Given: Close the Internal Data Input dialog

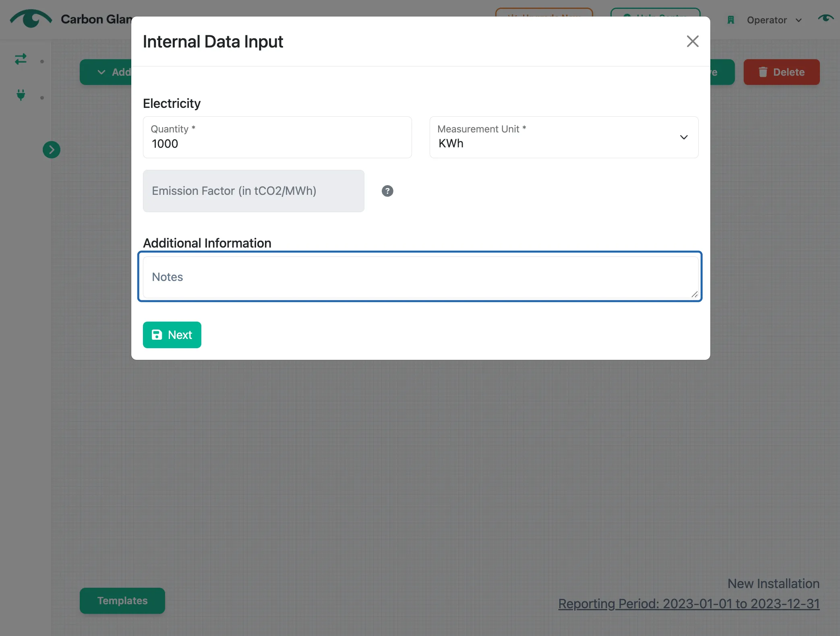Looking at the screenshot, I should [x=693, y=41].
